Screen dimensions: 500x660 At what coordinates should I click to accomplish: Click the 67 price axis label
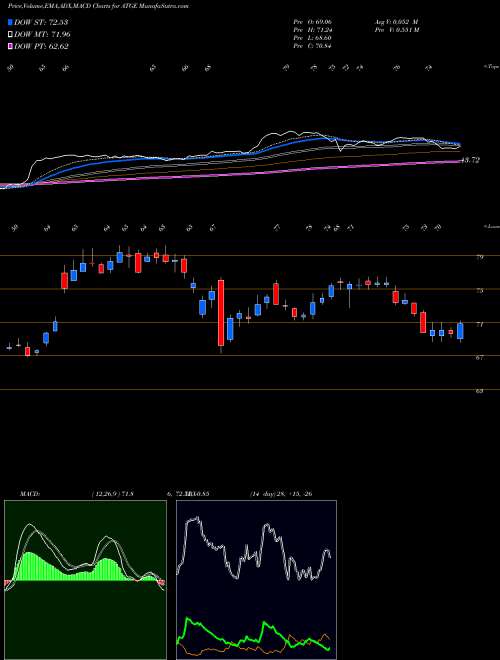[x=480, y=357]
